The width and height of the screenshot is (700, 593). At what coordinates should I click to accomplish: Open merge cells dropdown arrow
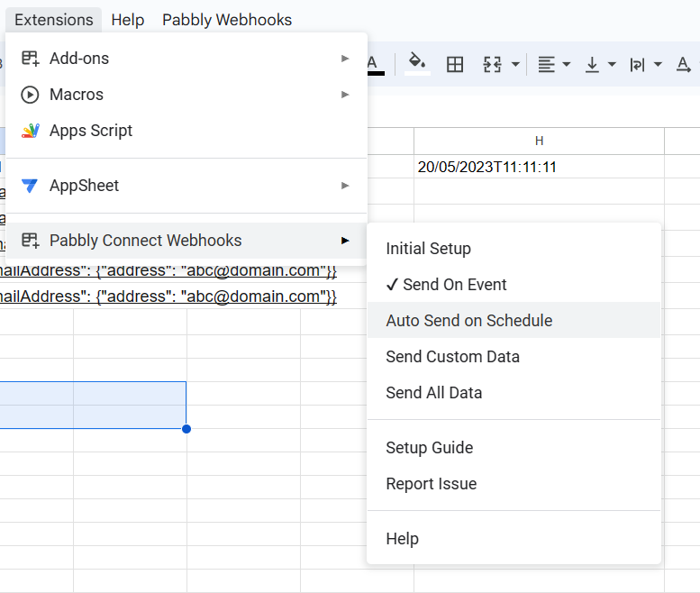pyautogui.click(x=515, y=64)
